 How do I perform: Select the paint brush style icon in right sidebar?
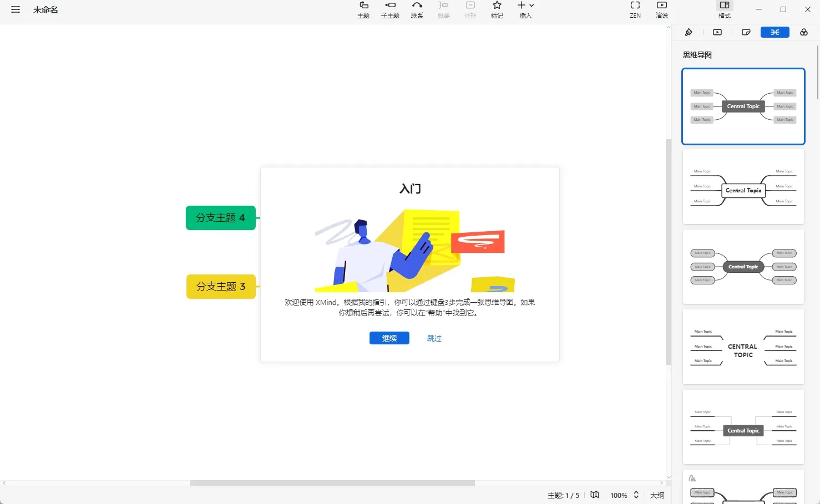coord(689,32)
